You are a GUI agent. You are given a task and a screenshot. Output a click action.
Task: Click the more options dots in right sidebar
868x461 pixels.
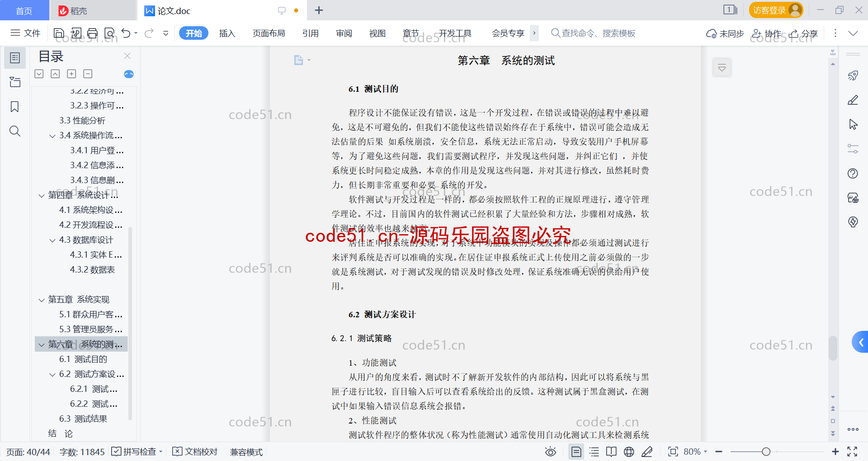tap(853, 429)
